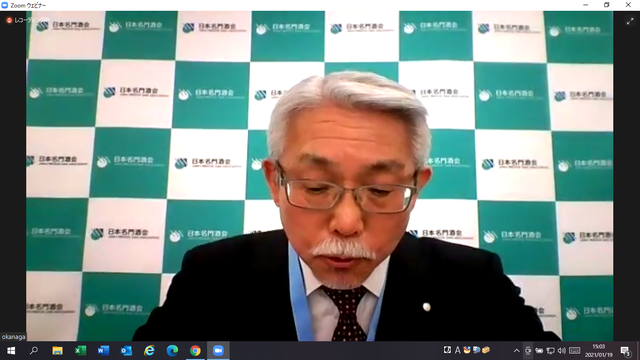
Task: Launch Excel from the taskbar
Action: click(80, 351)
